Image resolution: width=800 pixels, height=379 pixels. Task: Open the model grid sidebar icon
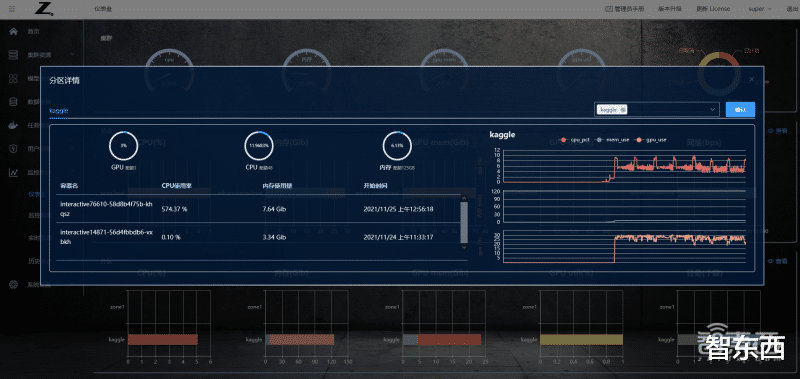(13, 78)
